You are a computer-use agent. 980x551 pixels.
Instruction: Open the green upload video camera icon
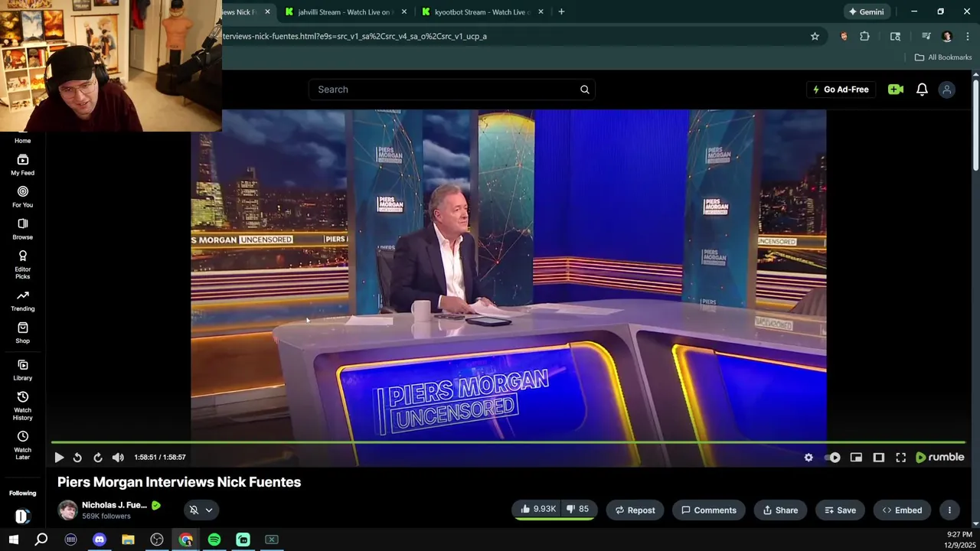point(896,90)
